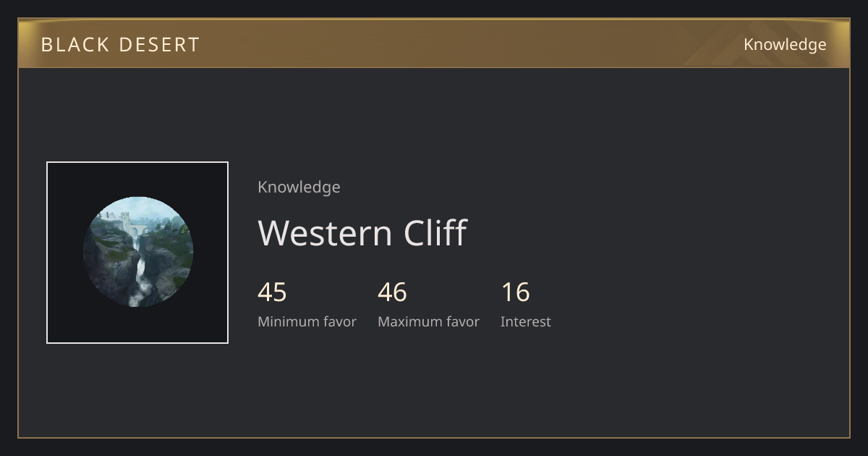The image size is (868, 456).
Task: Select the maximum favor value 46
Action: [x=392, y=292]
